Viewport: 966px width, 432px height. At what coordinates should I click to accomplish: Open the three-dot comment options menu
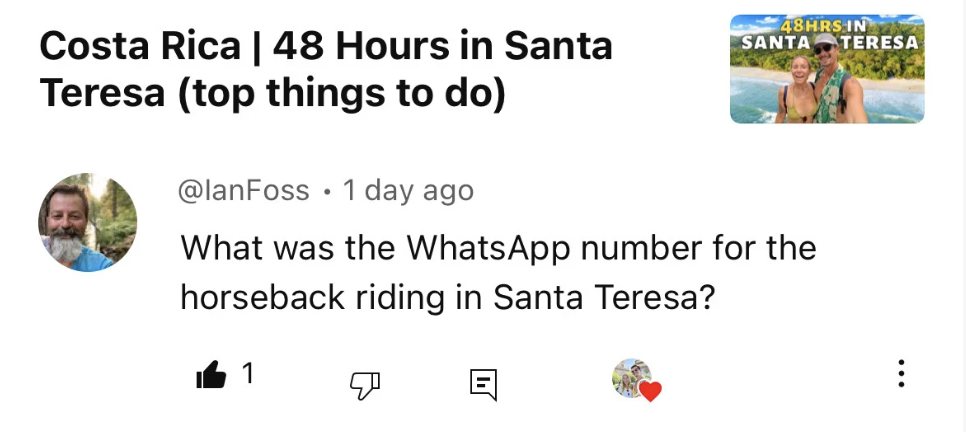pos(901,374)
